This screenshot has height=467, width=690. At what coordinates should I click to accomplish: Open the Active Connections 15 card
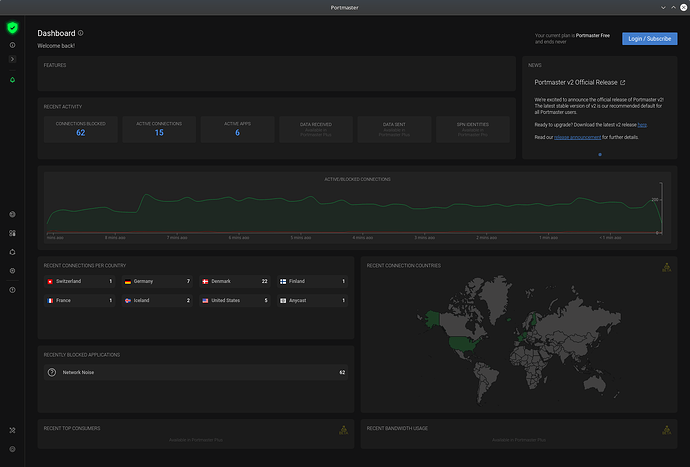(159, 129)
